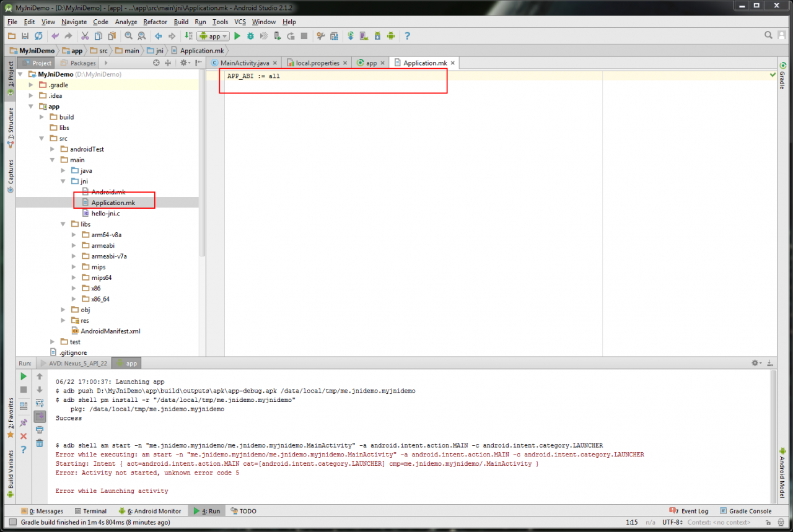Open Project Structure from the toolbar
The image size is (793, 532).
pyautogui.click(x=334, y=37)
